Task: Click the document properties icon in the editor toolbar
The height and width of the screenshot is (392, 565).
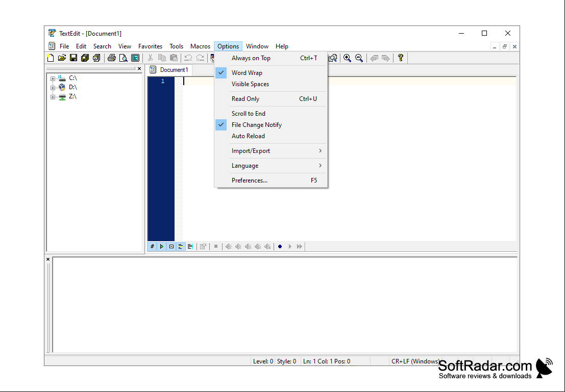Action: [x=203, y=247]
